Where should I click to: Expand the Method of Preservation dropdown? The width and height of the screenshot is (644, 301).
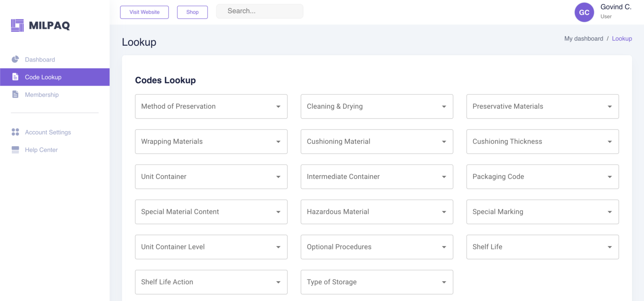click(x=211, y=107)
